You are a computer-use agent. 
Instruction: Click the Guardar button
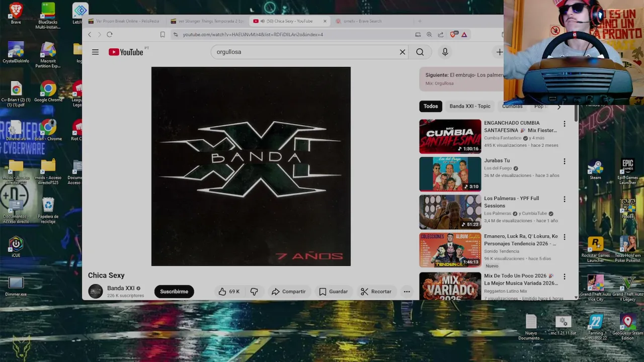coord(334,292)
